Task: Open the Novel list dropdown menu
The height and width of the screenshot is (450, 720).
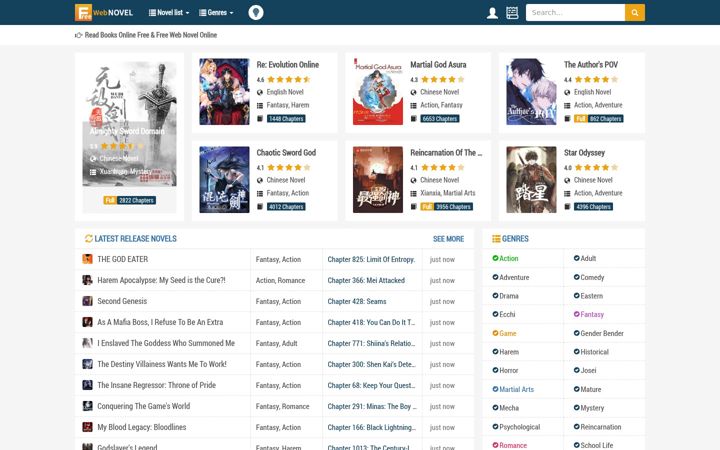Action: click(x=169, y=12)
